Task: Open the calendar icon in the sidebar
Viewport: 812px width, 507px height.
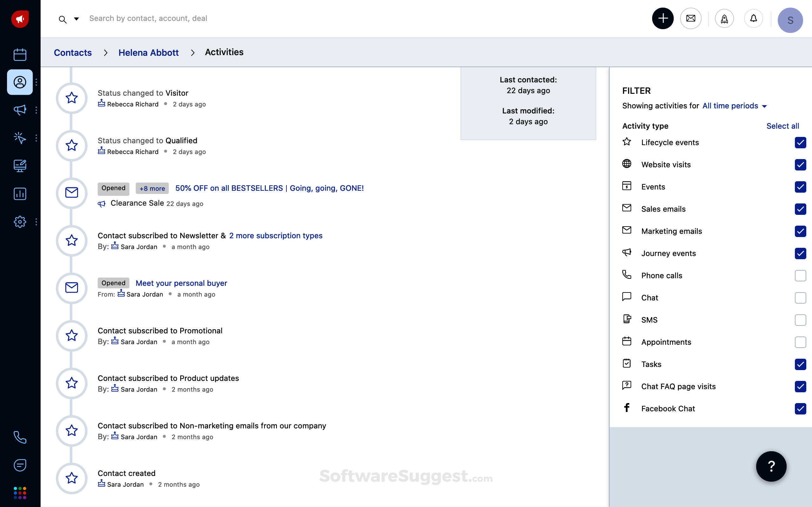Action: pos(20,54)
